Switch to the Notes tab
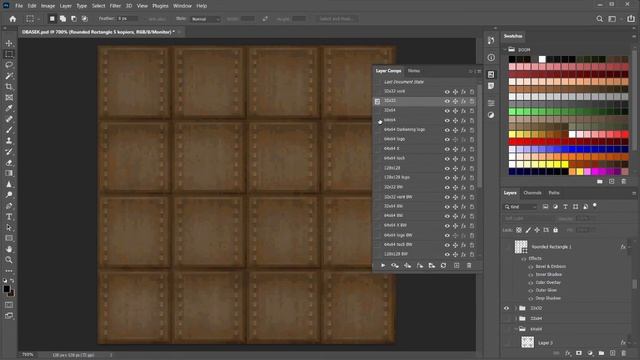Viewport: 640px width, 360px height. click(414, 71)
